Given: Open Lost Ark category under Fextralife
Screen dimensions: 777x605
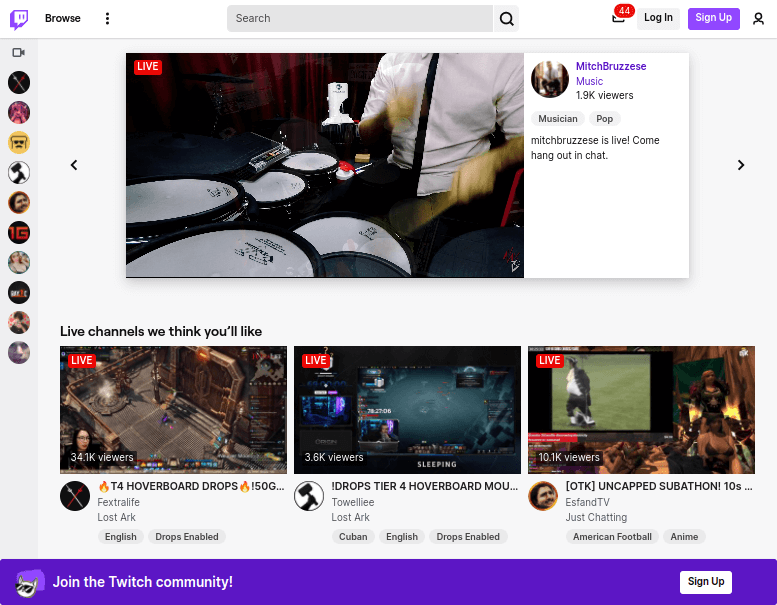Looking at the screenshot, I should tap(116, 517).
